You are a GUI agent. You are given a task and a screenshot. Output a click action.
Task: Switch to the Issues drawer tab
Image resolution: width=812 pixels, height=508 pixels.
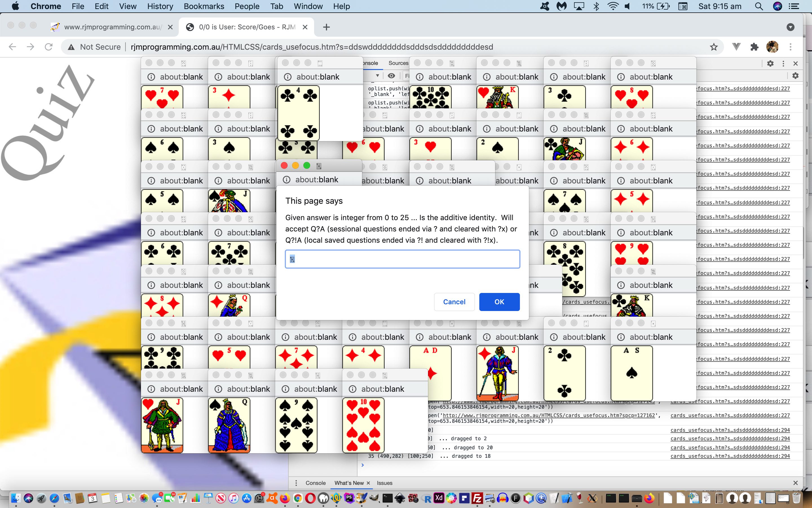[385, 483]
